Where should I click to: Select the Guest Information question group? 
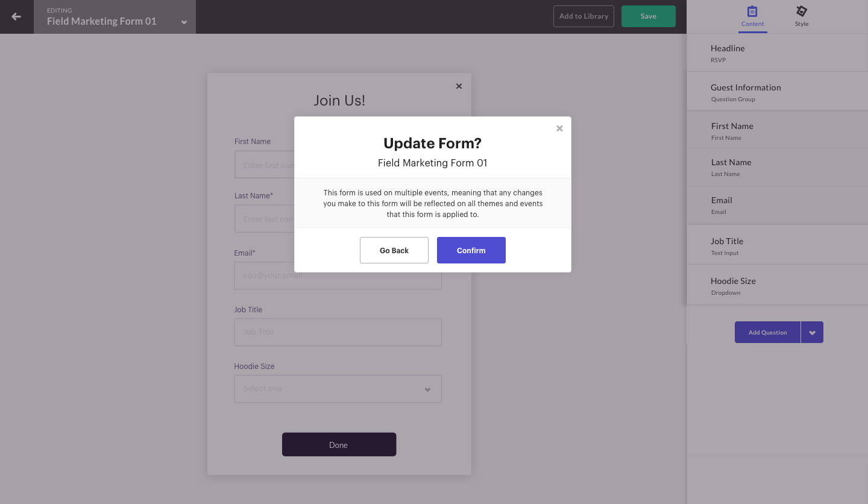coord(778,92)
